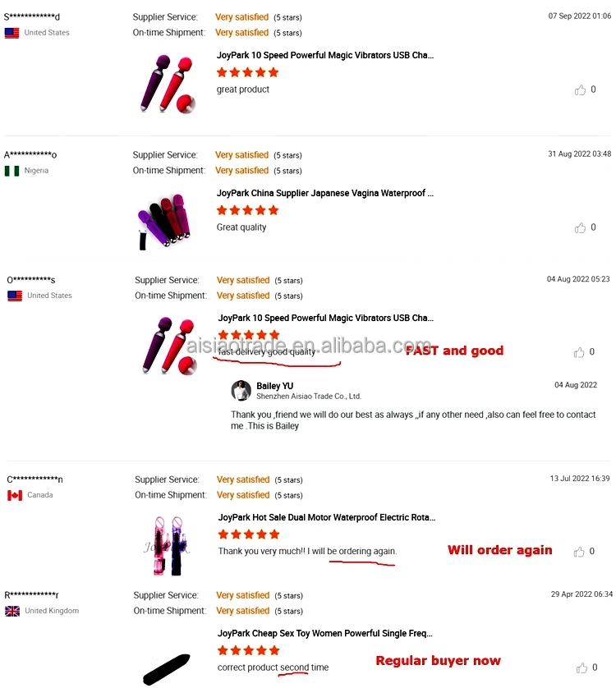Click Bailey YU reply name
The width and height of the screenshot is (616, 688).
tap(275, 386)
